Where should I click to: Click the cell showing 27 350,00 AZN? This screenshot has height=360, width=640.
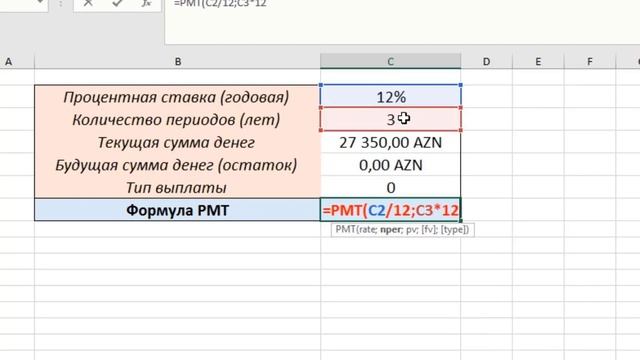pos(391,142)
